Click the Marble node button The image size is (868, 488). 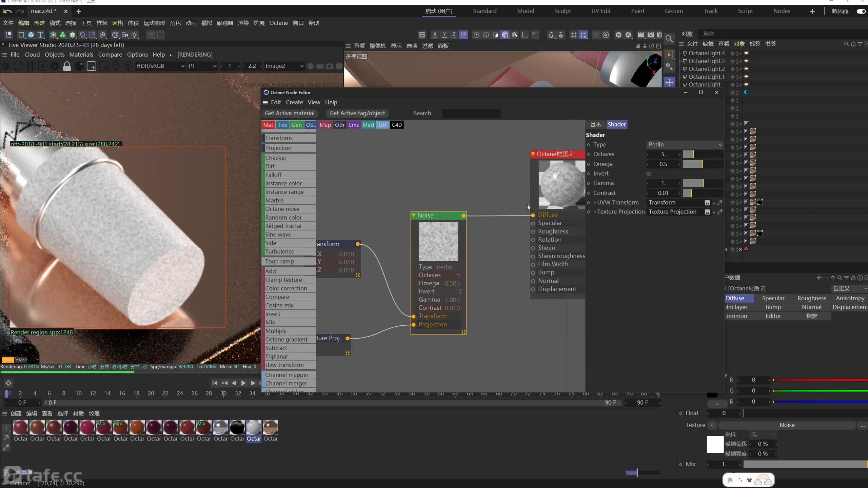point(289,201)
